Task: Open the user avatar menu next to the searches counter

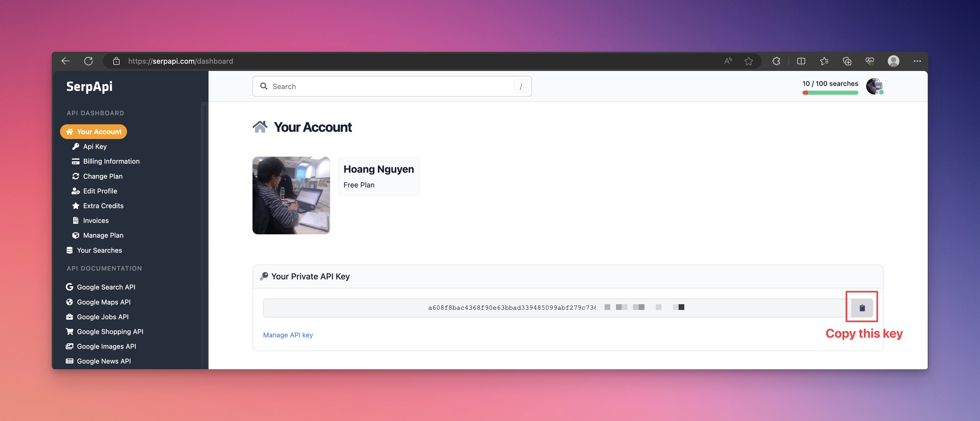Action: click(874, 86)
